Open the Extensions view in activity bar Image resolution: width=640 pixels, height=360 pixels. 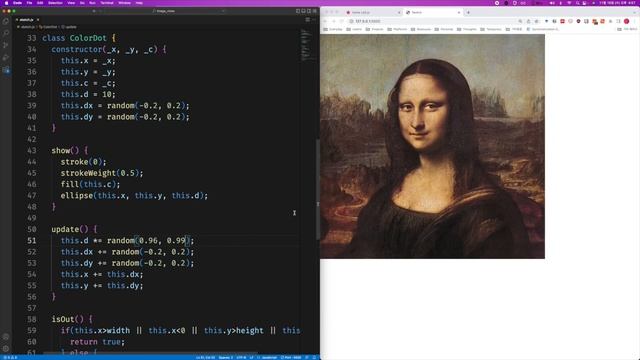click(x=6, y=70)
